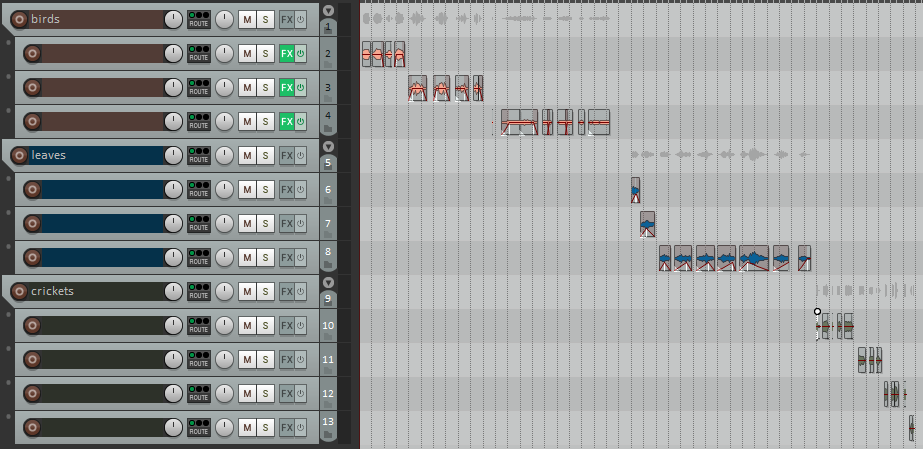Collapse the leaves folder using its arrow
This screenshot has width=923, height=449.
pyautogui.click(x=328, y=147)
